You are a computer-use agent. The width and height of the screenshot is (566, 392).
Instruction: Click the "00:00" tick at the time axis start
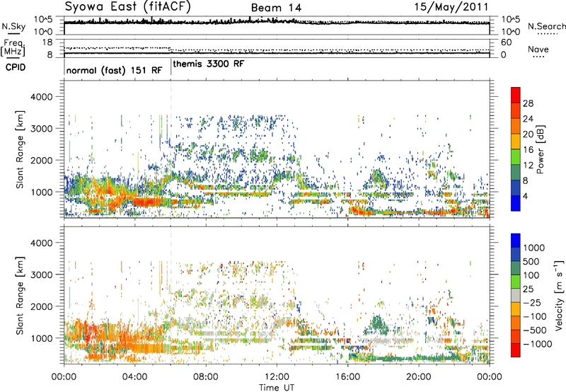tap(64, 377)
